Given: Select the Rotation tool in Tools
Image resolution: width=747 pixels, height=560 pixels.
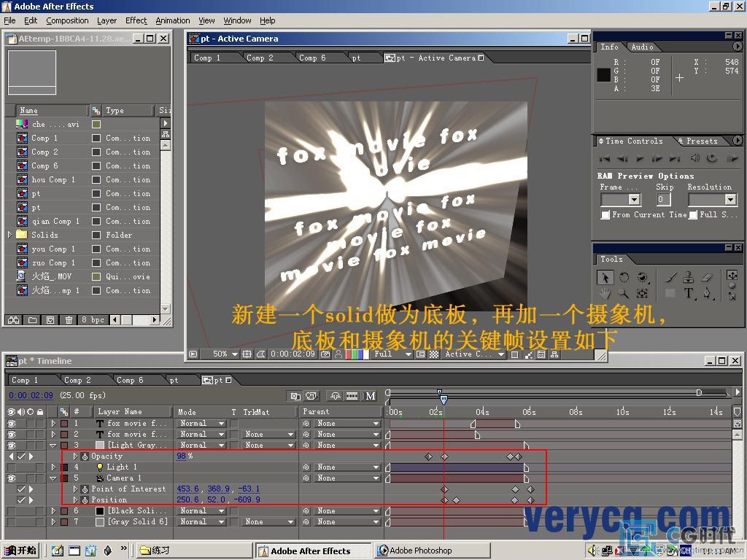Looking at the screenshot, I should tap(624, 278).
